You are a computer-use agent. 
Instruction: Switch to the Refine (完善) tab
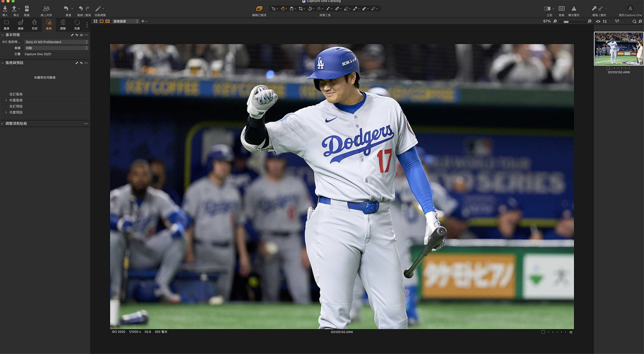point(77,24)
